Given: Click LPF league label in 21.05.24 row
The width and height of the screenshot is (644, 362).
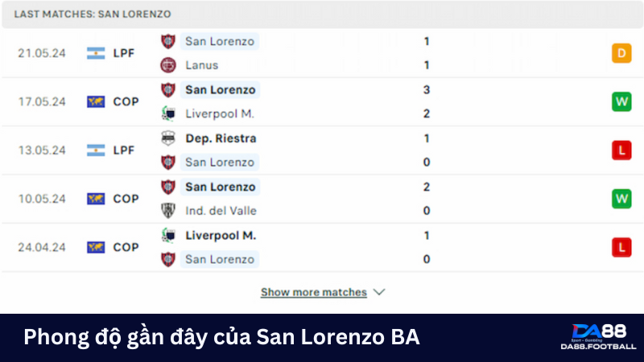Looking at the screenshot, I should 124,53.
